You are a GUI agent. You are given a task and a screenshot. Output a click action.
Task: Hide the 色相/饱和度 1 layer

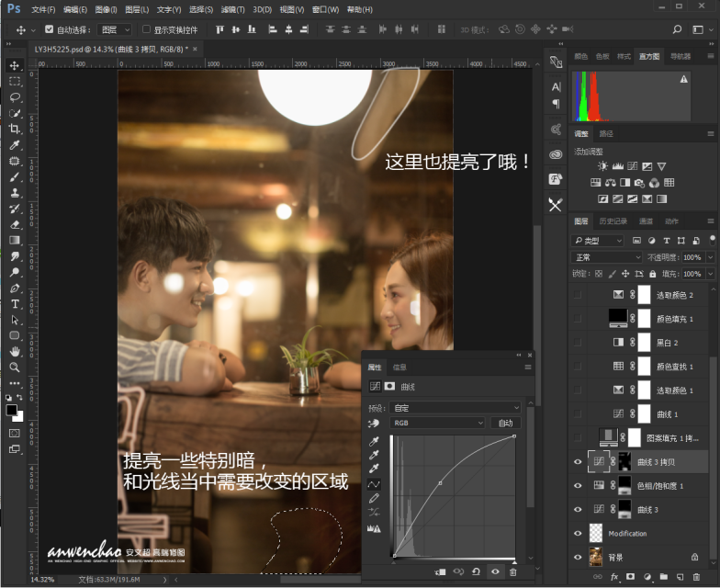pyautogui.click(x=578, y=485)
